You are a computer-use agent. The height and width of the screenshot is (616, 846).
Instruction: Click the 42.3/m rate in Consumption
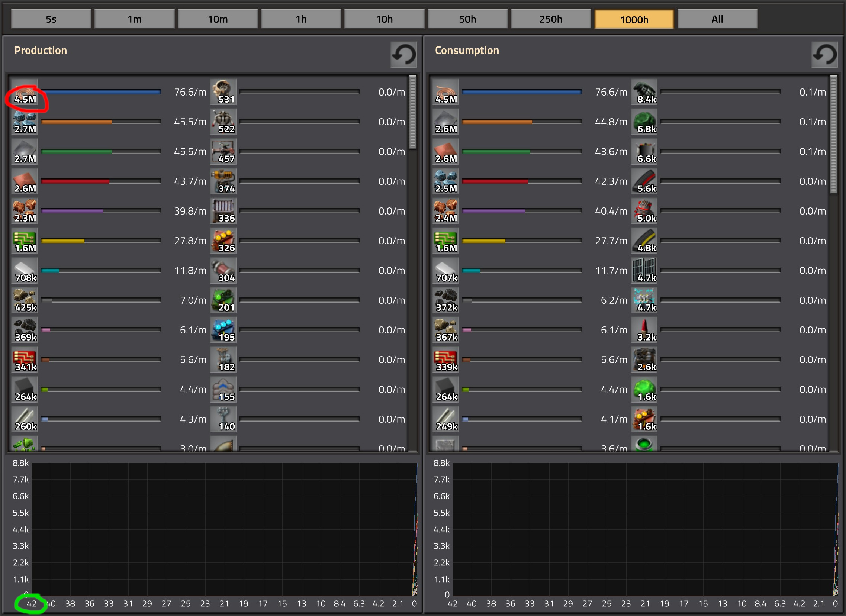point(611,181)
